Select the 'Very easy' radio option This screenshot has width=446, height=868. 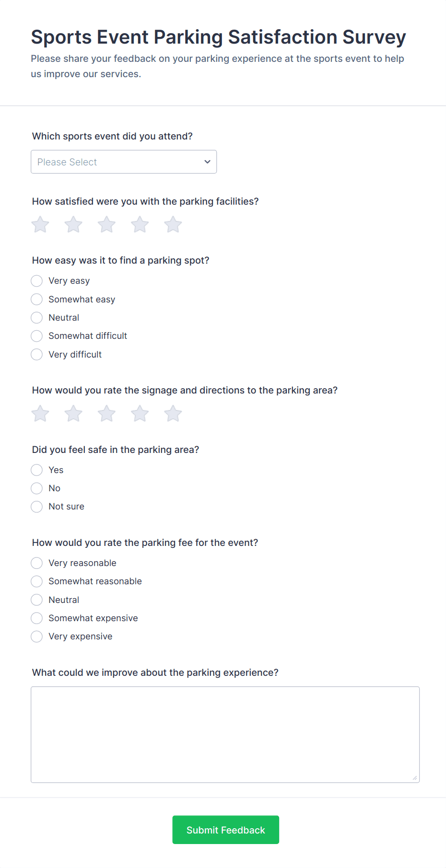37,281
